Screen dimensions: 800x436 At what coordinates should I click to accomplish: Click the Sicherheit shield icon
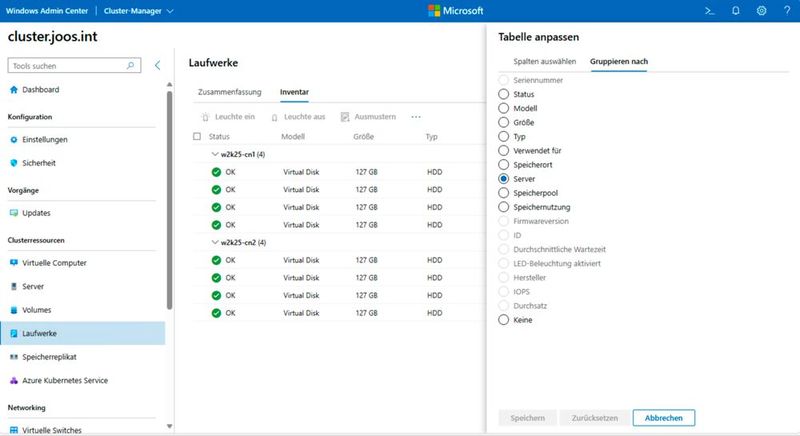pos(14,163)
